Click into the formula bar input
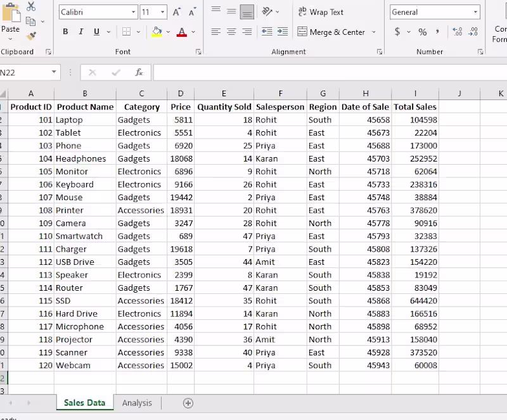Viewport: 507px width, 420px height. tap(330, 72)
